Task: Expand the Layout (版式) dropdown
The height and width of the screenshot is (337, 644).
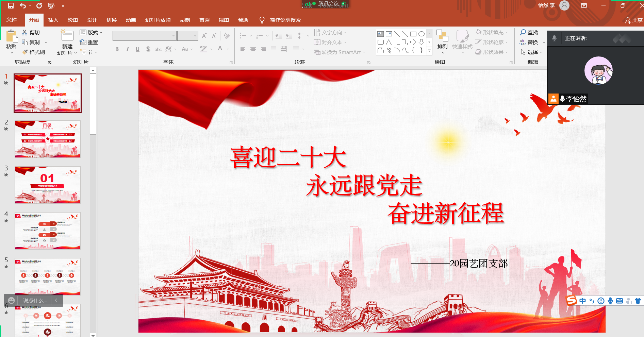Action: coord(91,32)
